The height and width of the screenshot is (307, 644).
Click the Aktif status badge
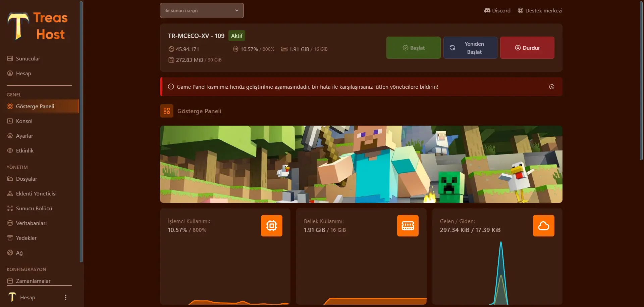point(237,36)
